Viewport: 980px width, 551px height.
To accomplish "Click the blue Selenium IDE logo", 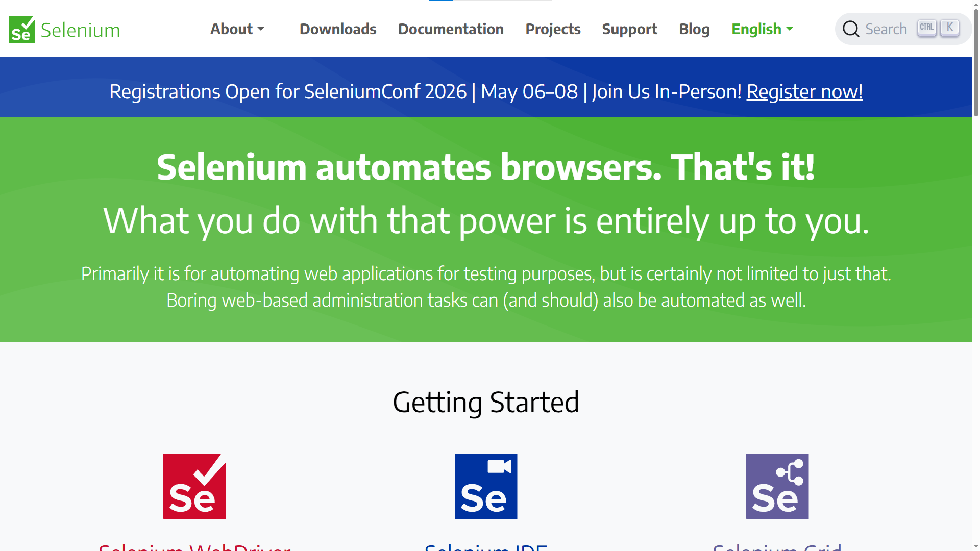I will 486,486.
